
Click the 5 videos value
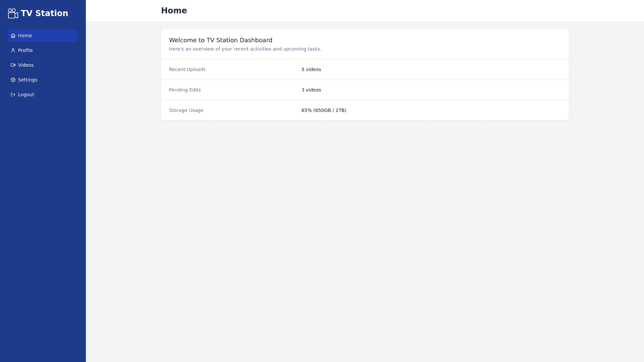311,69
